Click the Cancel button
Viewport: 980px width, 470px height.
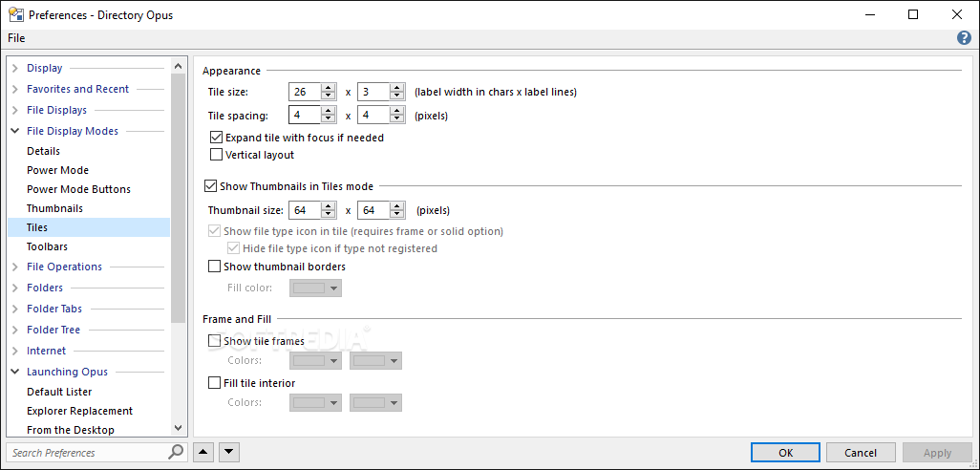[x=861, y=453]
